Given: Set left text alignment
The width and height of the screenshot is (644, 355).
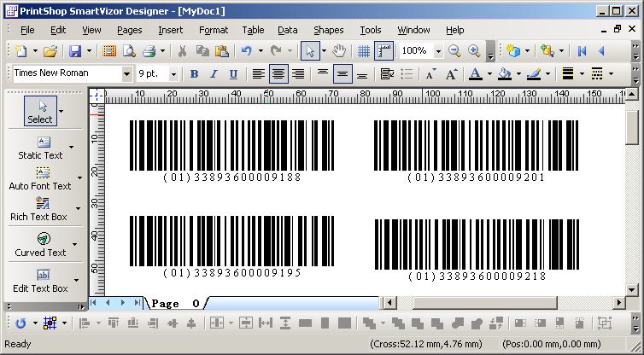Looking at the screenshot, I should (x=258, y=74).
